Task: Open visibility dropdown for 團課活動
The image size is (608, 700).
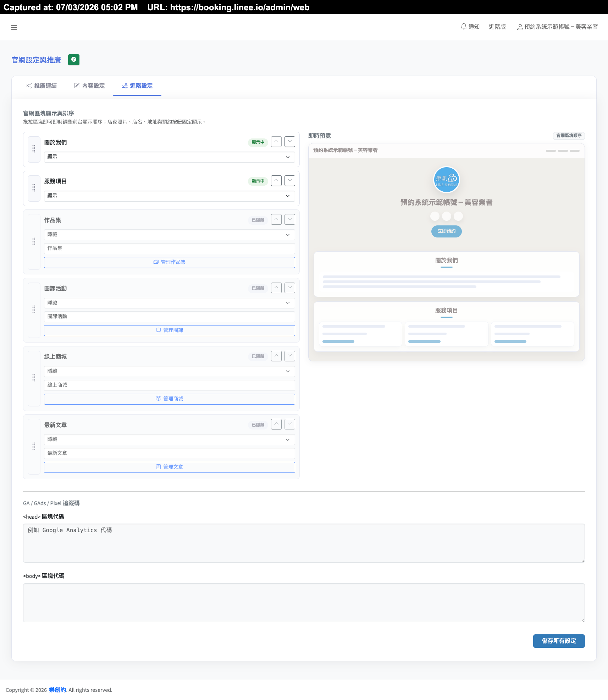Action: tap(170, 303)
